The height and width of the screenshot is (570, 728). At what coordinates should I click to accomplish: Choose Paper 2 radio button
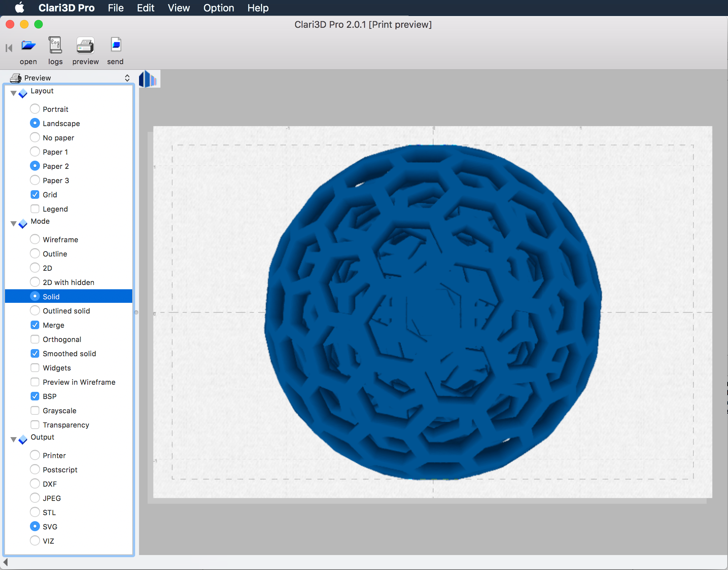tap(35, 166)
